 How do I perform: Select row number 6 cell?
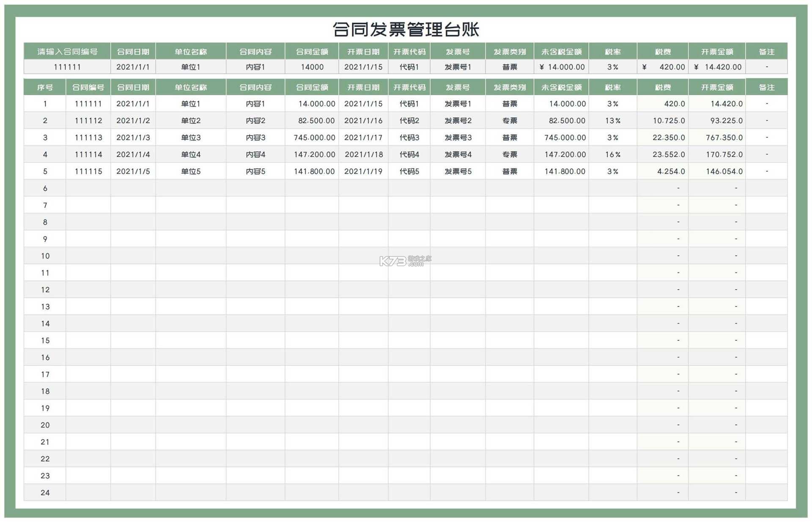tap(45, 188)
